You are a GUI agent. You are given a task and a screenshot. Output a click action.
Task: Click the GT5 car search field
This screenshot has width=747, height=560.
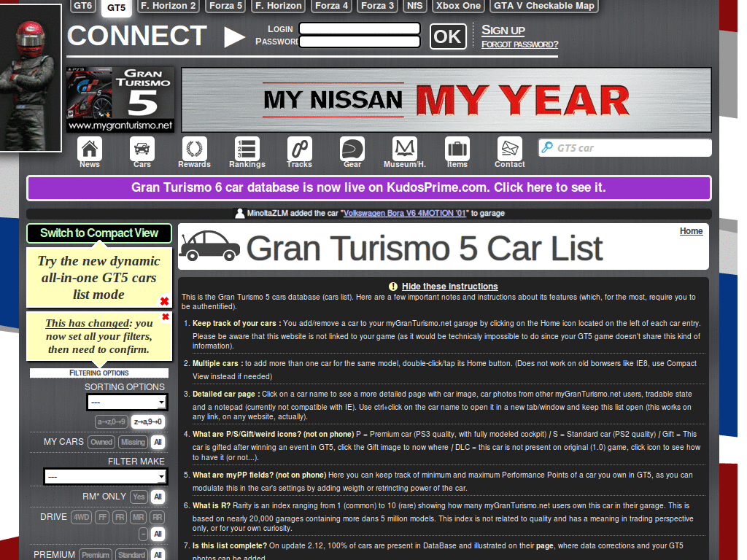(x=625, y=147)
